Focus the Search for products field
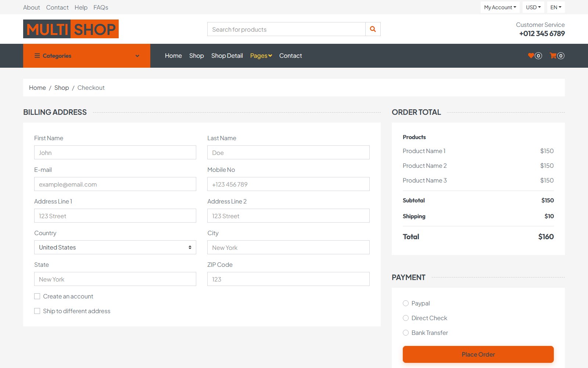Screen dimensions: 588x368 click(x=286, y=29)
